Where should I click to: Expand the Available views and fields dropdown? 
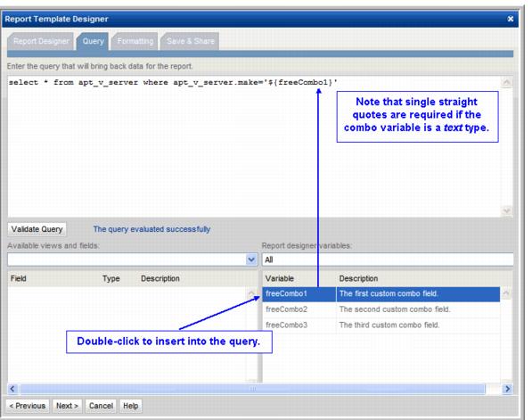coord(251,259)
